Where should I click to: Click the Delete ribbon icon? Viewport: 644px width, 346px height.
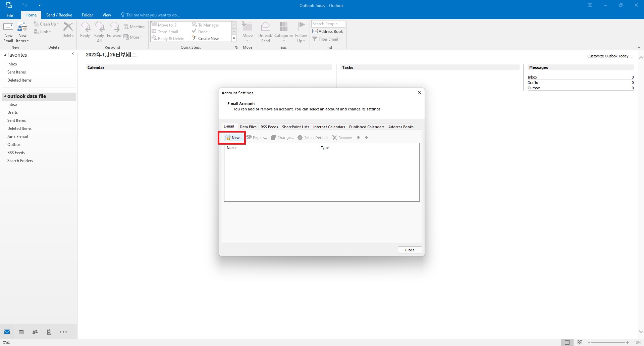pos(68,30)
